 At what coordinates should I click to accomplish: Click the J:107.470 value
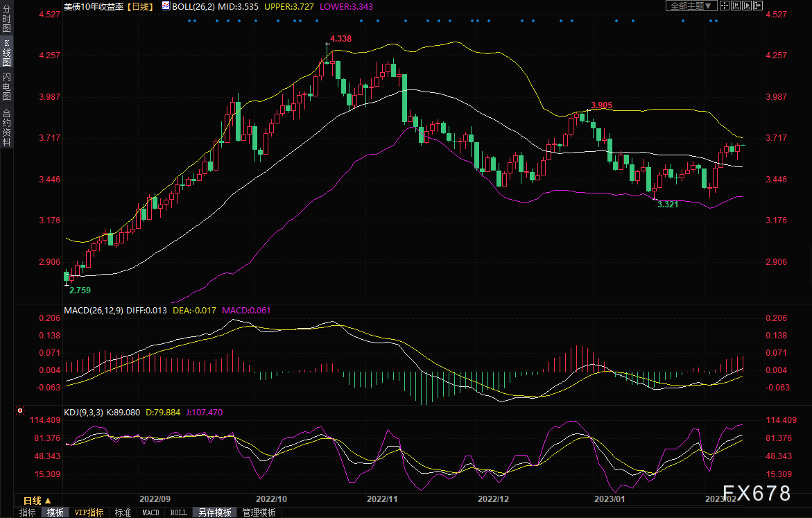(x=204, y=413)
